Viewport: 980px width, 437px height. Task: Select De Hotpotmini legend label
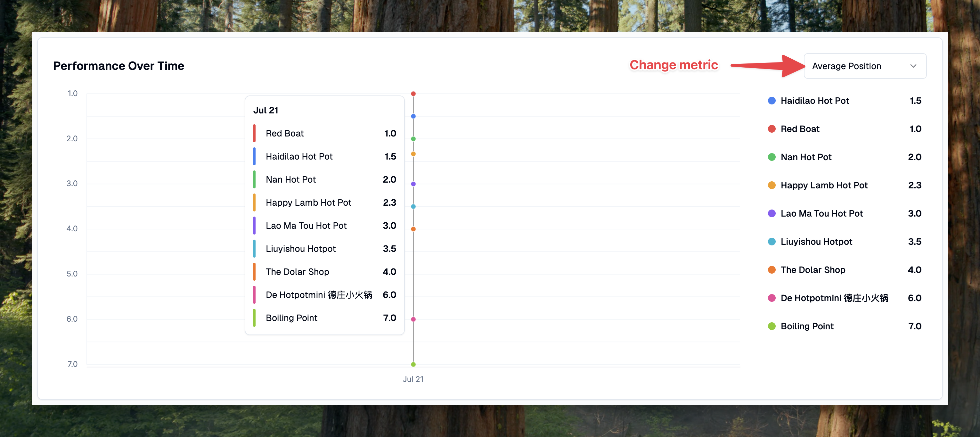(834, 298)
